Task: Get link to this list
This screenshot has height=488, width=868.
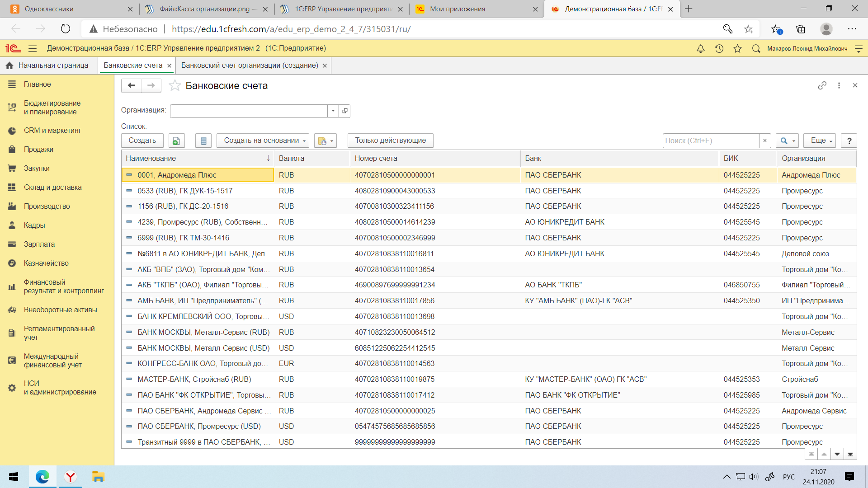Action: [822, 85]
